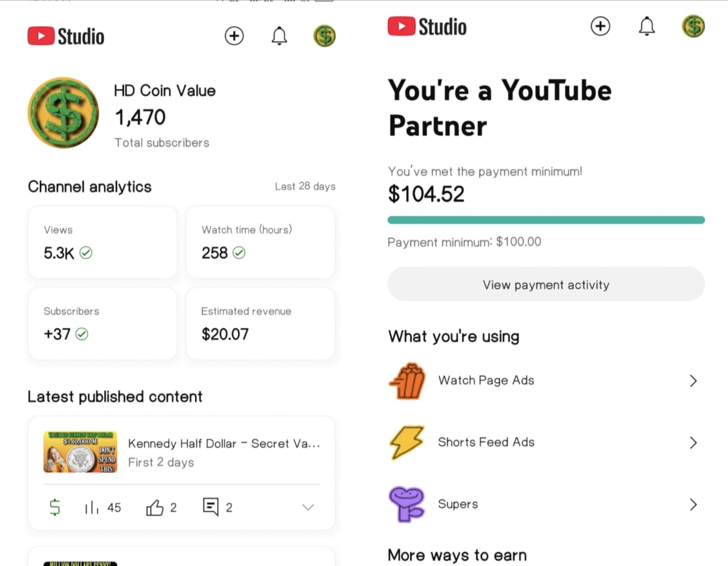The width and height of the screenshot is (728, 566).
Task: Select the Last 28 days label
Action: (305, 186)
